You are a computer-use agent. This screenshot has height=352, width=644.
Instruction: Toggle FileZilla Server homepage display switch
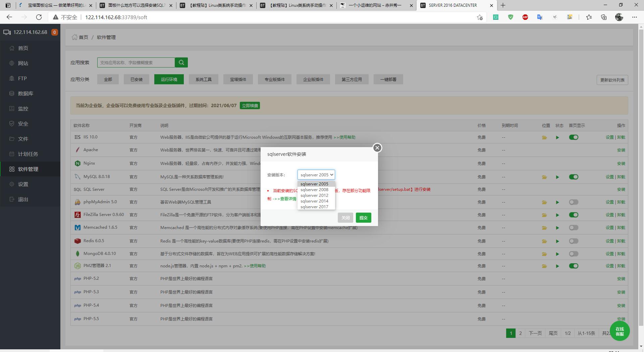[x=574, y=215]
